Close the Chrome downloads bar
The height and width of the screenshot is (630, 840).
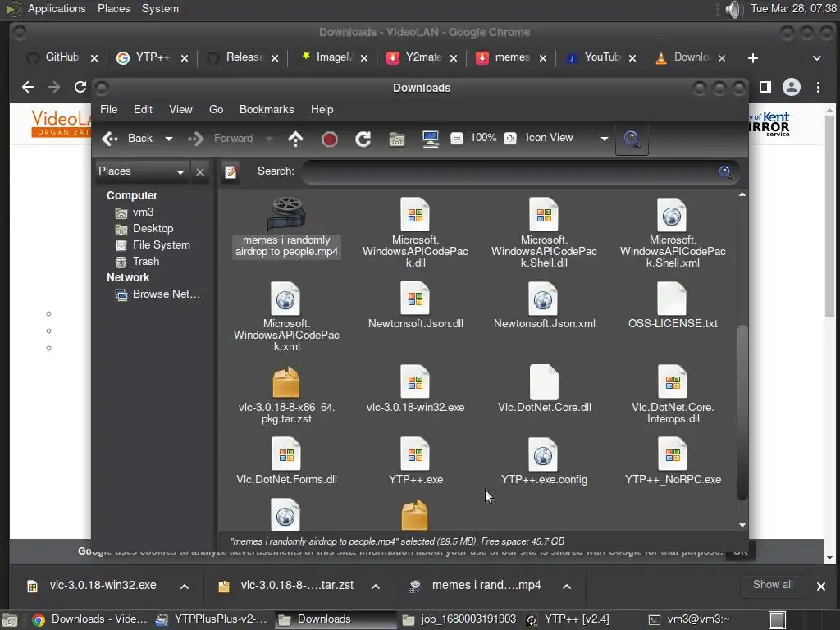pos(820,586)
